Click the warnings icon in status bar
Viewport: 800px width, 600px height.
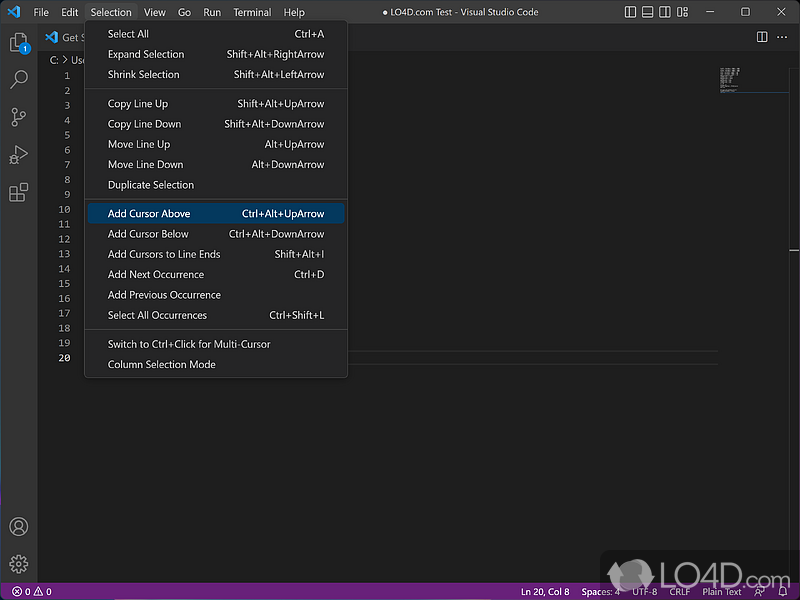click(38, 591)
